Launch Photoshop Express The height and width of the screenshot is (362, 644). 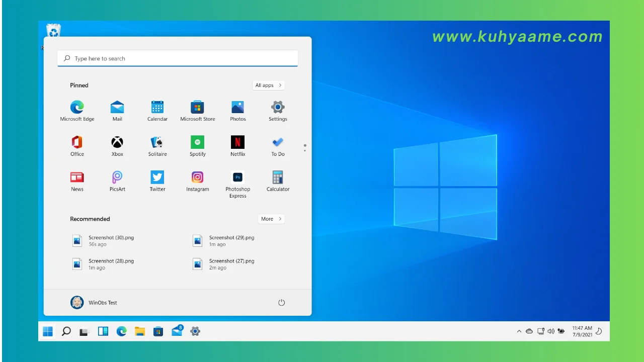[x=237, y=185]
